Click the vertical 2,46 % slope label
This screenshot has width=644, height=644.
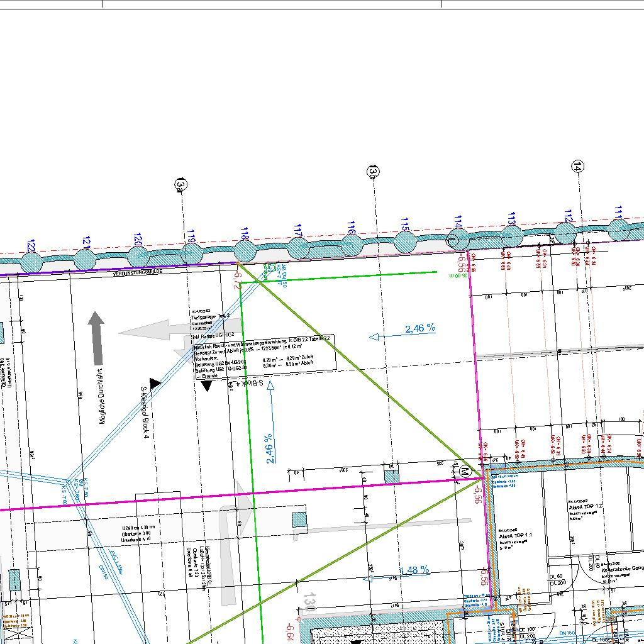pos(270,448)
